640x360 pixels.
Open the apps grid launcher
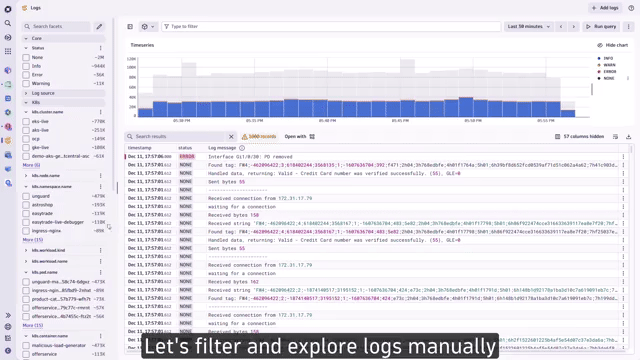(x=8, y=51)
